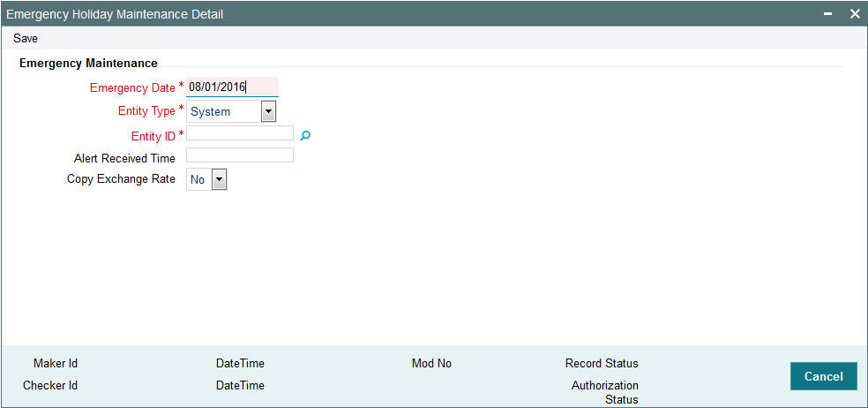Click the DateTime label beside Maker Id

pos(240,364)
